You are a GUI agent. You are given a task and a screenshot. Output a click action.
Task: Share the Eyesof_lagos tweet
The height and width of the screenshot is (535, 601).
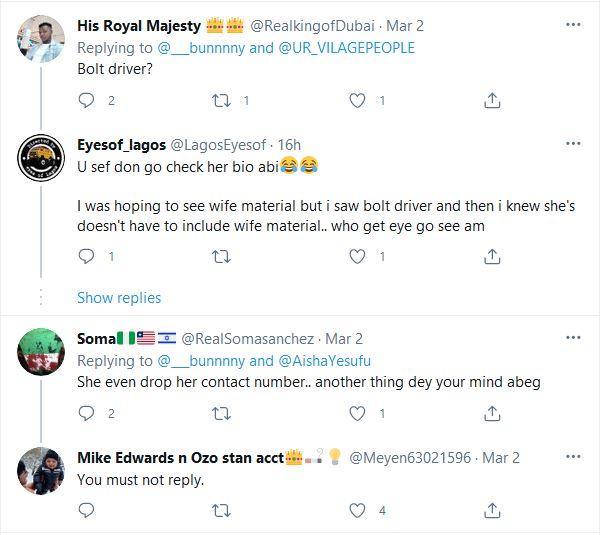[492, 257]
